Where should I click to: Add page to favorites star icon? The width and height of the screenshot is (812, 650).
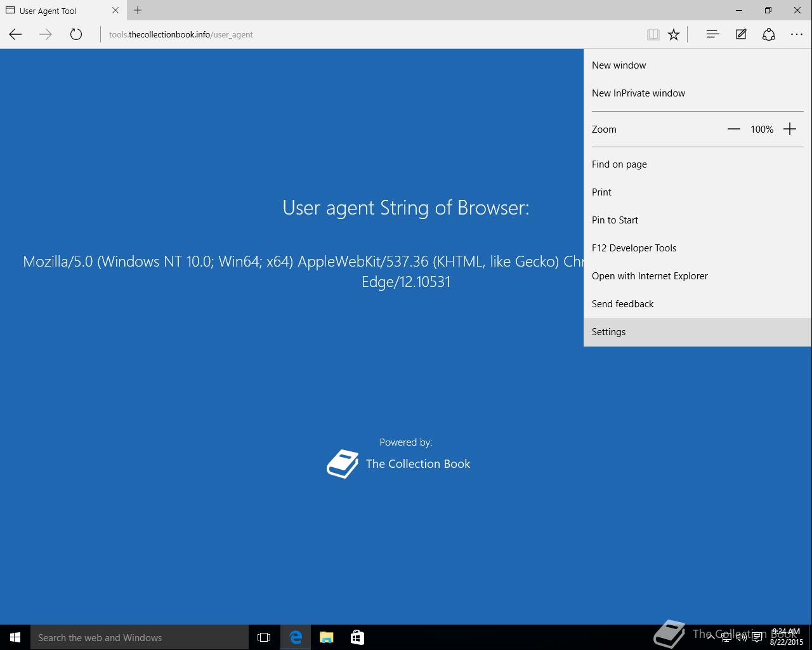tap(674, 34)
